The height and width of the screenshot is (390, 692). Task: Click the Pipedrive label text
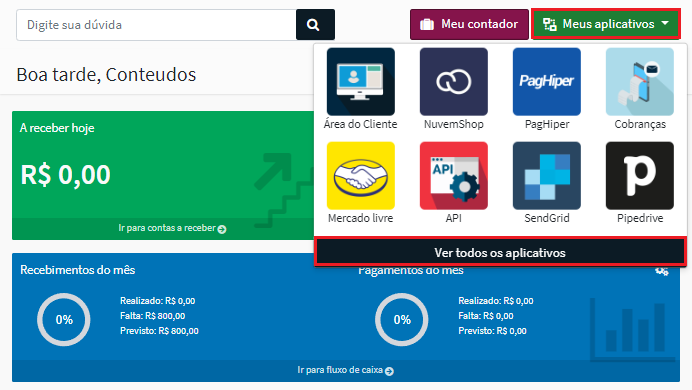[640, 218]
